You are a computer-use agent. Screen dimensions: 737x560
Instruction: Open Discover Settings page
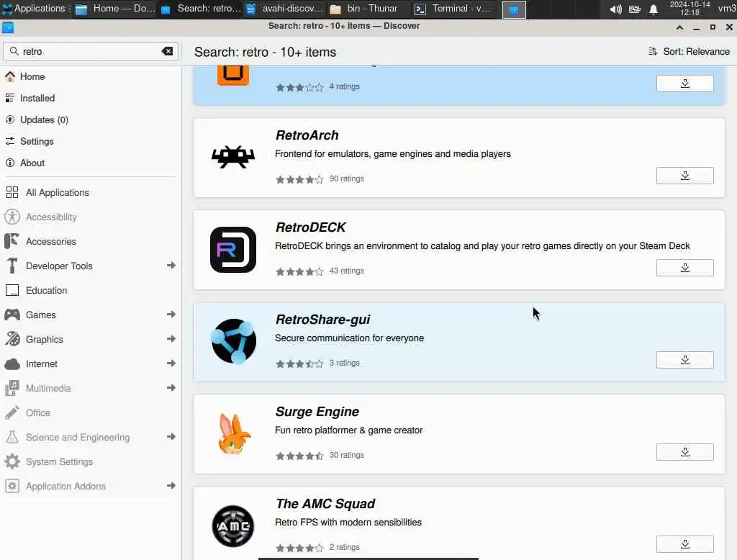pos(90,141)
